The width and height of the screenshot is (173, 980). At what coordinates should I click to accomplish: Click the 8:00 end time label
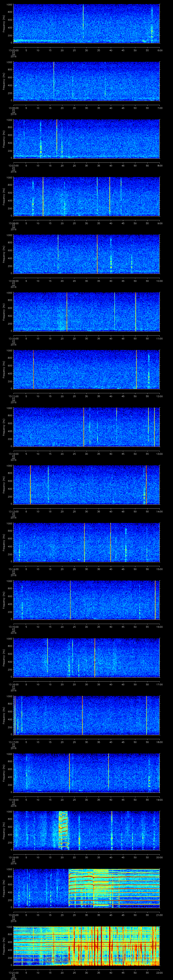160,165
